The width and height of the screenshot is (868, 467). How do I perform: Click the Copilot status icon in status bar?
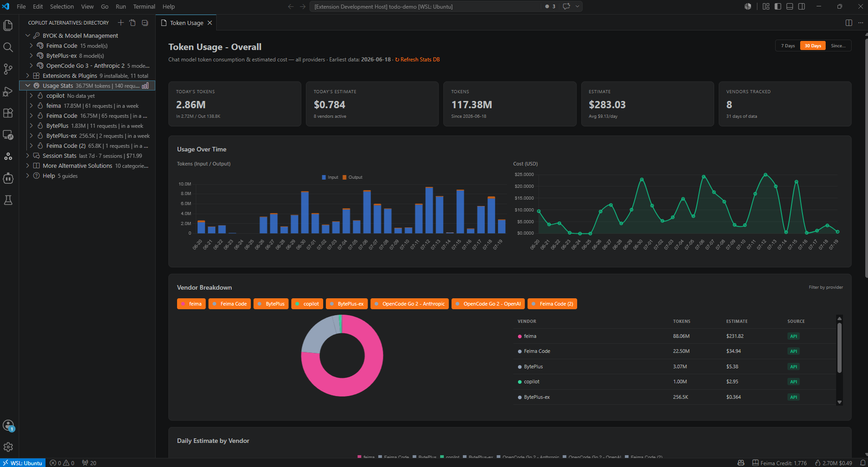pyautogui.click(x=741, y=463)
